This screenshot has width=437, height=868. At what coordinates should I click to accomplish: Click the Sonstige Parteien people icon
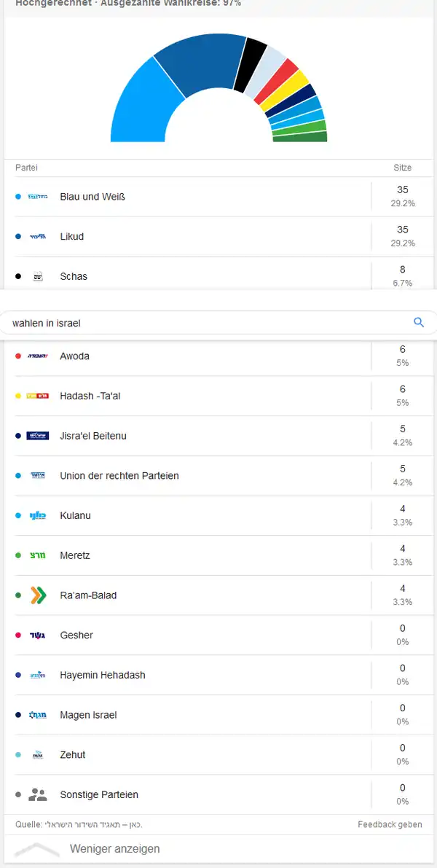coord(38,794)
